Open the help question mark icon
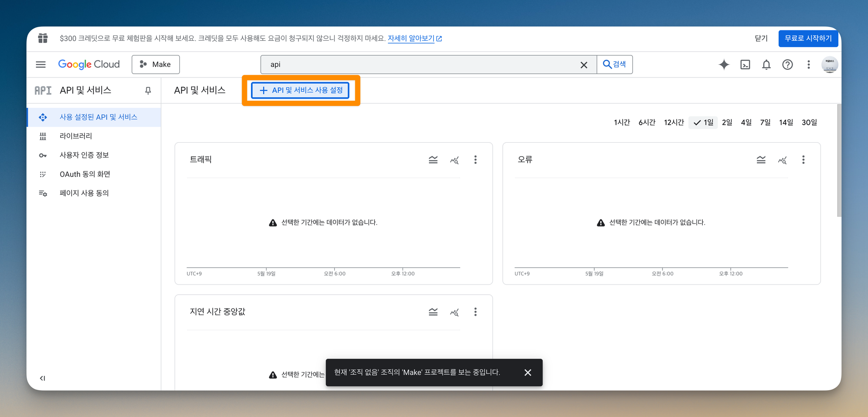This screenshot has width=868, height=417. (x=787, y=64)
